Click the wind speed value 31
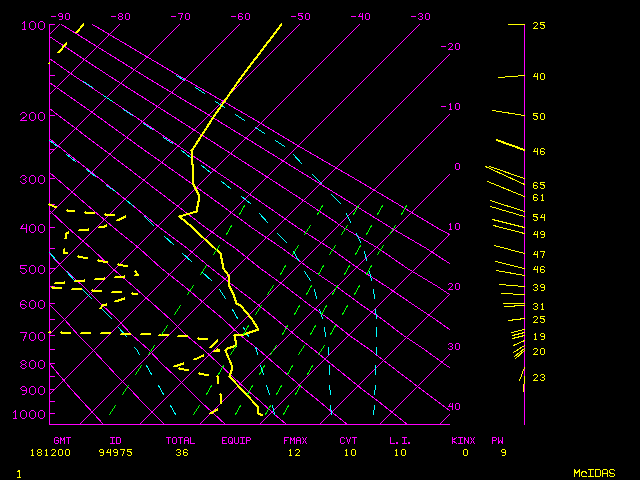The height and width of the screenshot is (480, 640). 538,306
